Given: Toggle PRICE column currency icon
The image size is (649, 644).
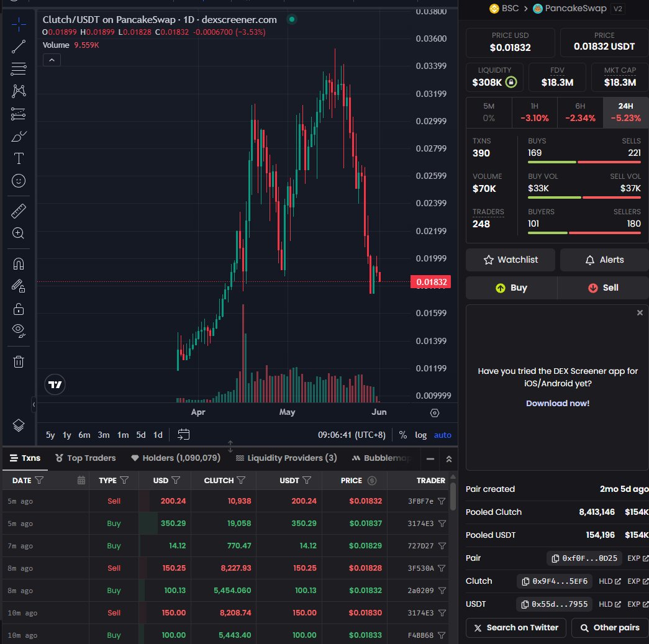Looking at the screenshot, I should [372, 480].
